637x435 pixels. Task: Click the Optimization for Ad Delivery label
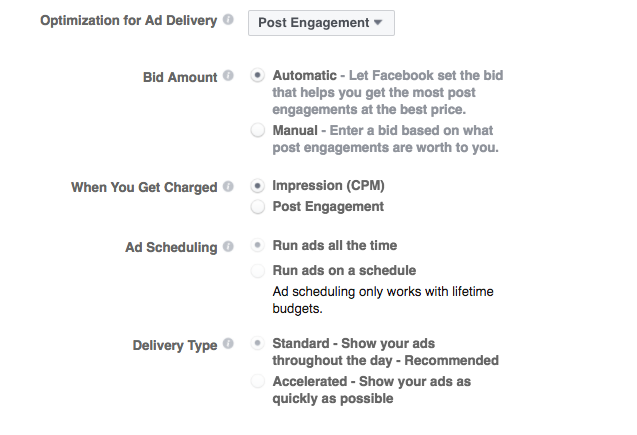click(128, 21)
